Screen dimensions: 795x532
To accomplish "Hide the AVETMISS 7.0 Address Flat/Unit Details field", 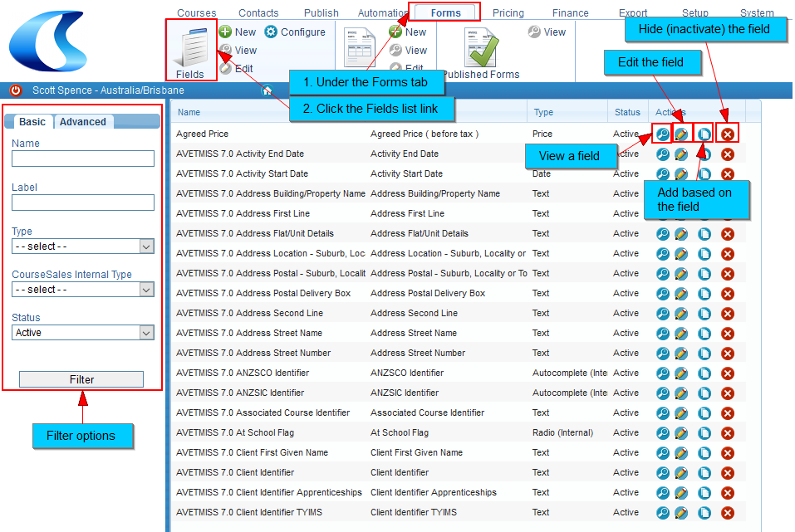I will pos(728,234).
